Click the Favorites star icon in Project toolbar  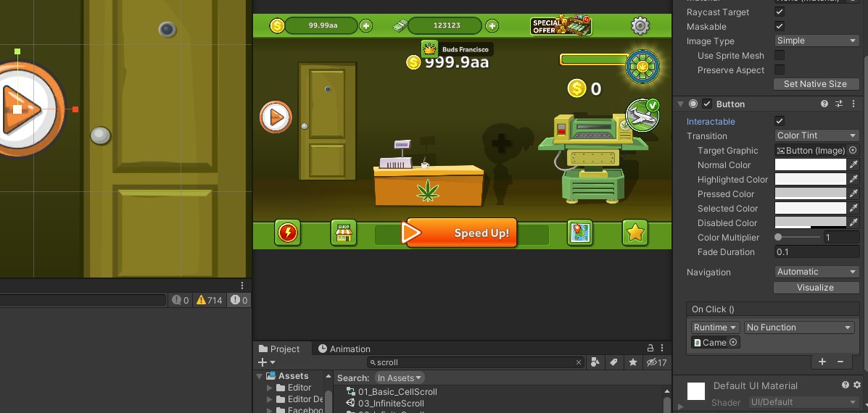click(633, 363)
